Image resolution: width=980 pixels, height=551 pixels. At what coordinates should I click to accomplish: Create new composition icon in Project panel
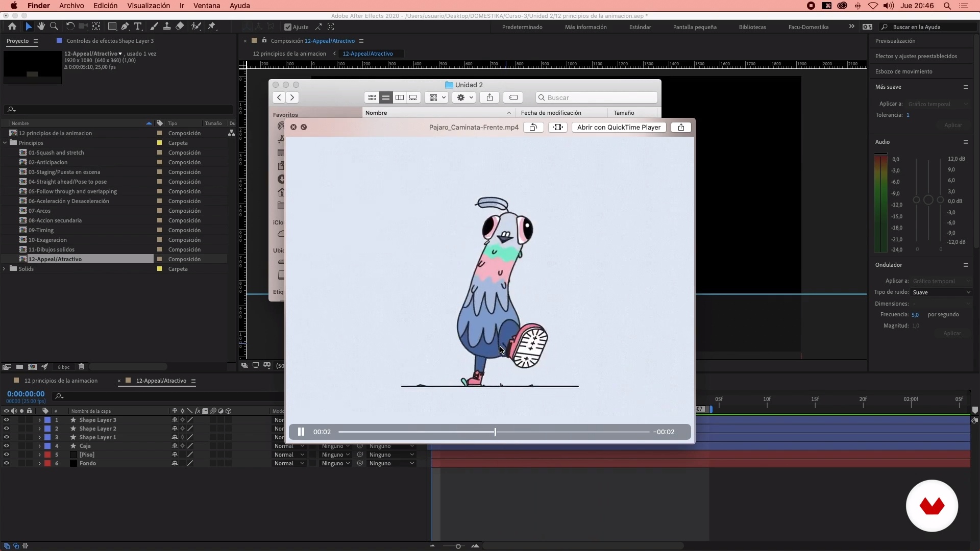pos(32,366)
